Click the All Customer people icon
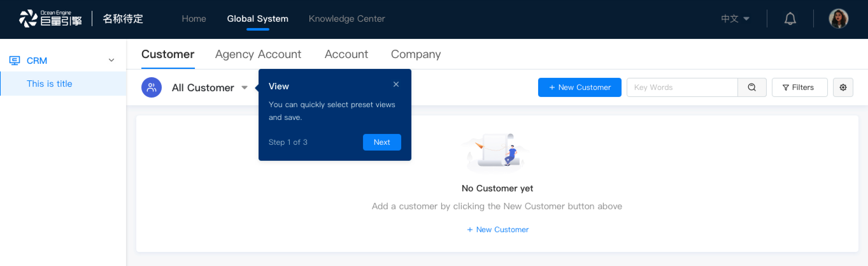This screenshot has height=266, width=868. click(151, 87)
